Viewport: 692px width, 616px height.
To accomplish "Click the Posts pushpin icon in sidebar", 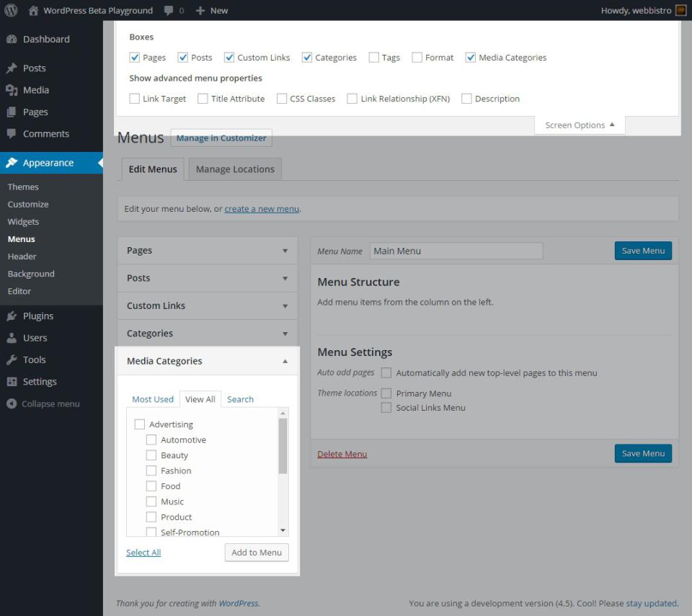I will pos(12,68).
